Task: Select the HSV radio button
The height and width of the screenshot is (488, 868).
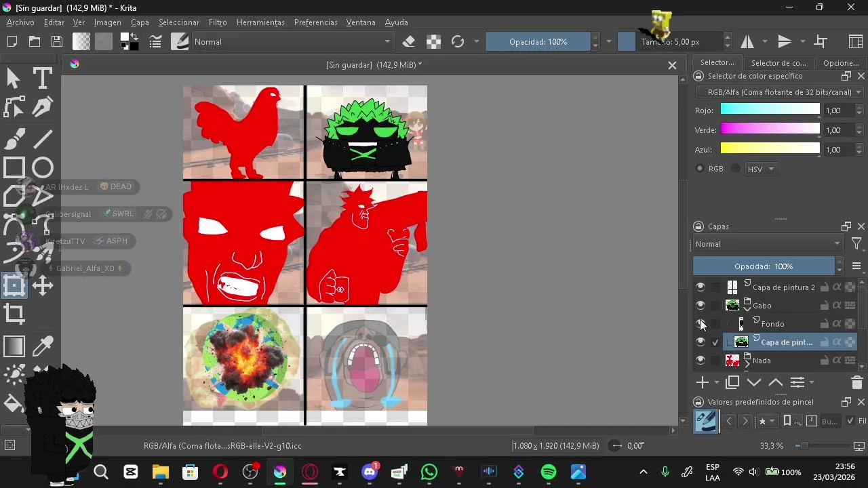Action: tap(736, 169)
